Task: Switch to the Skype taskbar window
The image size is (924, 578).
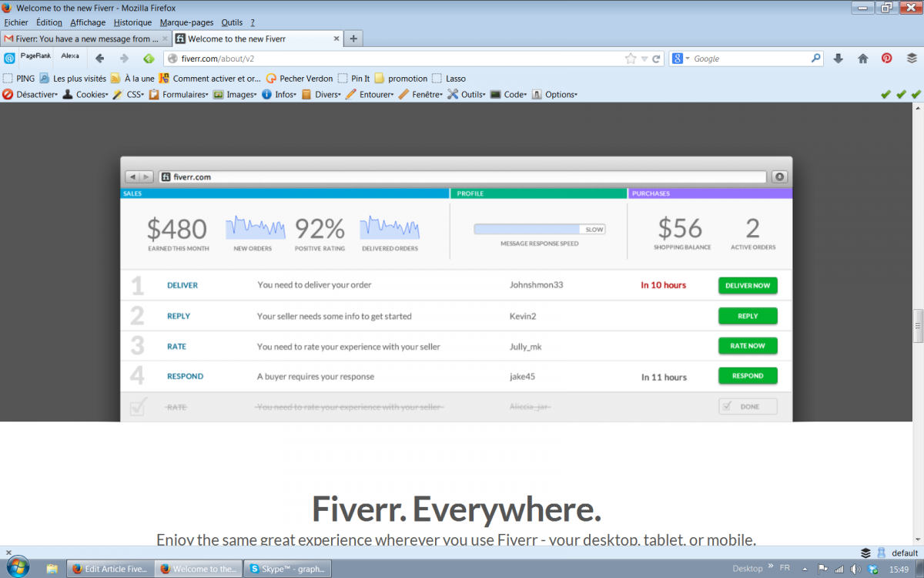Action: click(288, 569)
